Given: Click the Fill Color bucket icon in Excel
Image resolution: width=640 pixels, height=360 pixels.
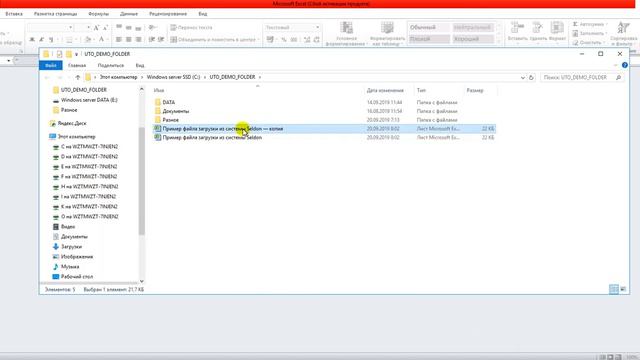Looking at the screenshot, I should click(x=88, y=40).
